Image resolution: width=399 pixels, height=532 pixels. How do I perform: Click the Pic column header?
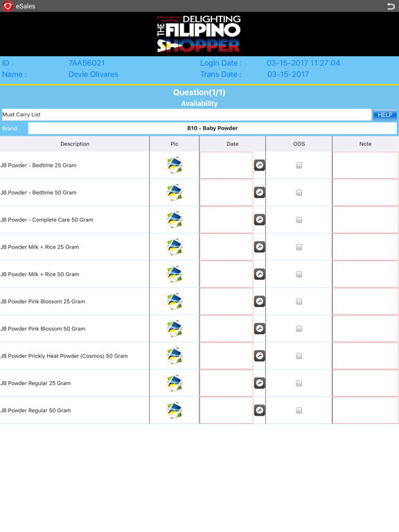[175, 144]
